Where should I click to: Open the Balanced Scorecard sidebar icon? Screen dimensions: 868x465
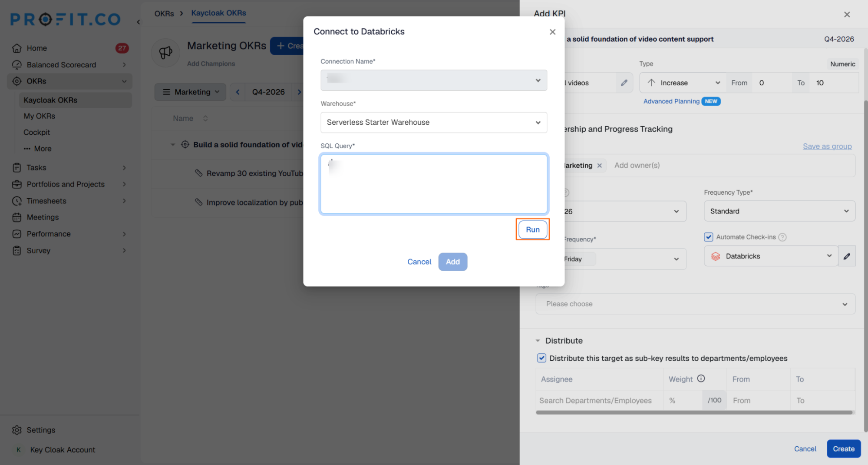click(x=17, y=65)
